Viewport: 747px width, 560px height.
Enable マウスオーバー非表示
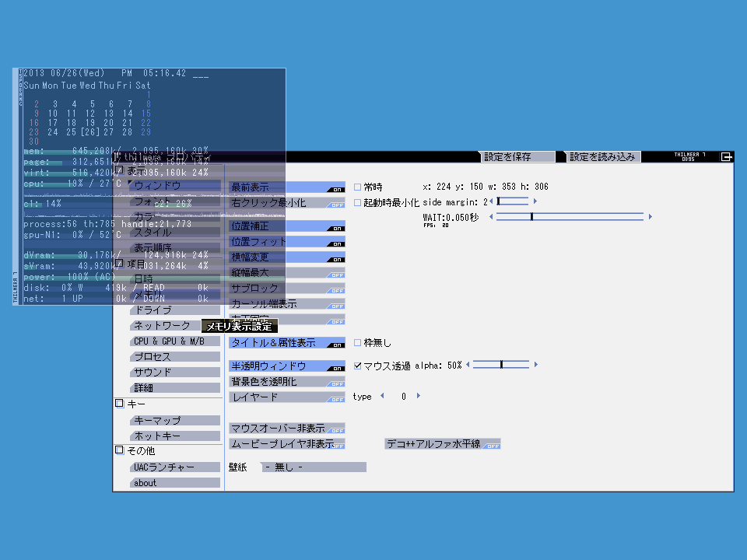click(287, 428)
